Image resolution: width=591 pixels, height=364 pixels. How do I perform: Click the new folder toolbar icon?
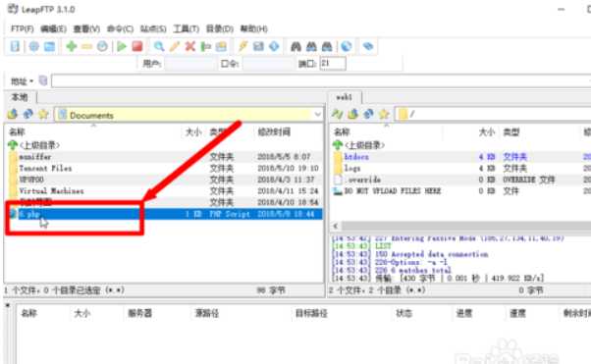point(221,46)
